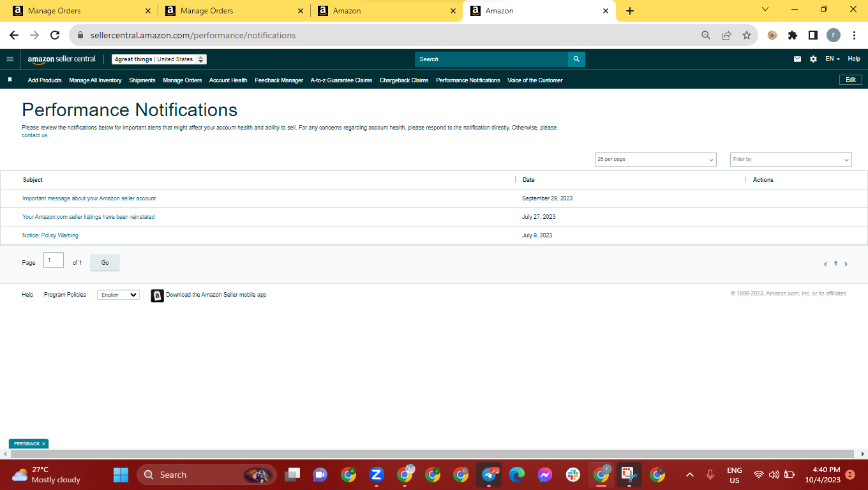This screenshot has height=490, width=868.
Task: Open Seller Central settings gear
Action: pyautogui.click(x=813, y=59)
